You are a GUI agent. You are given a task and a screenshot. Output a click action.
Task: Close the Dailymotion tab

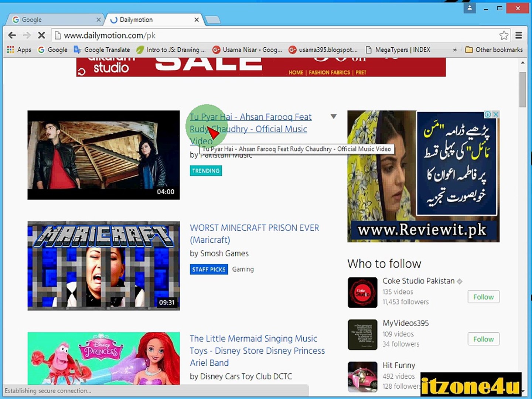tap(197, 20)
